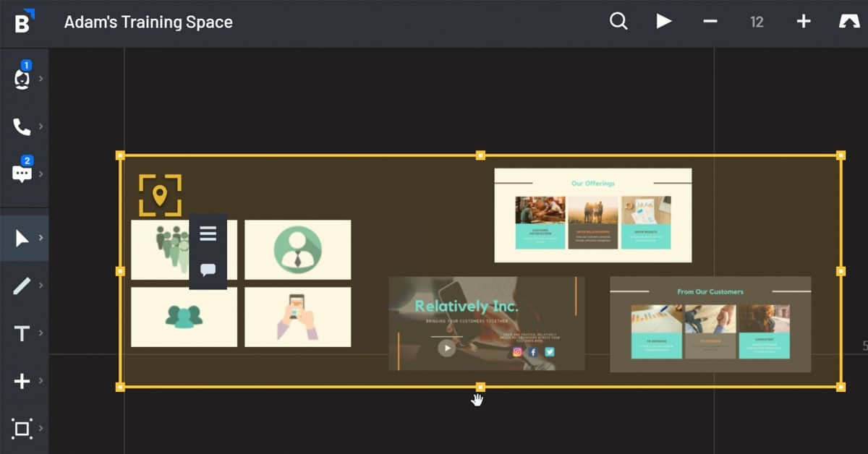Viewport: 868px width, 454px height.
Task: Expand the add content chevron
Action: coord(41,381)
